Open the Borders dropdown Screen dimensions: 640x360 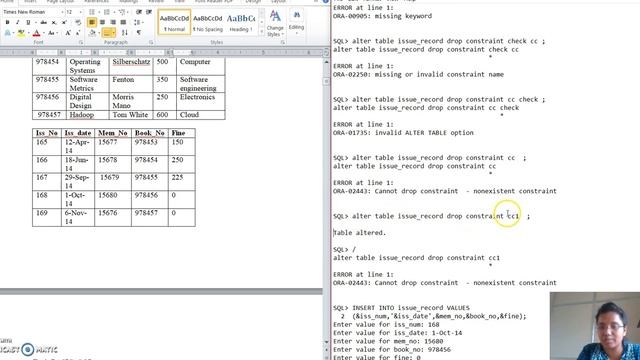[x=113, y=33]
